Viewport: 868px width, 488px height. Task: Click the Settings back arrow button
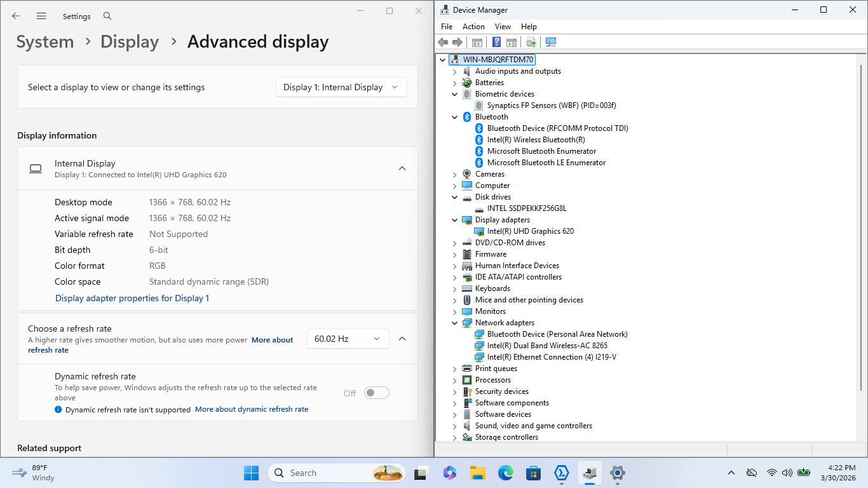coord(16,16)
